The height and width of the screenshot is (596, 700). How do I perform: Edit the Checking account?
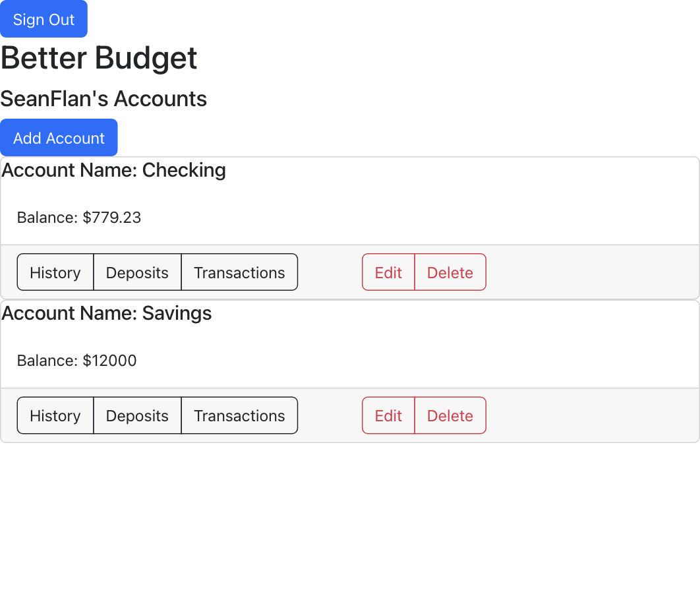[388, 272]
